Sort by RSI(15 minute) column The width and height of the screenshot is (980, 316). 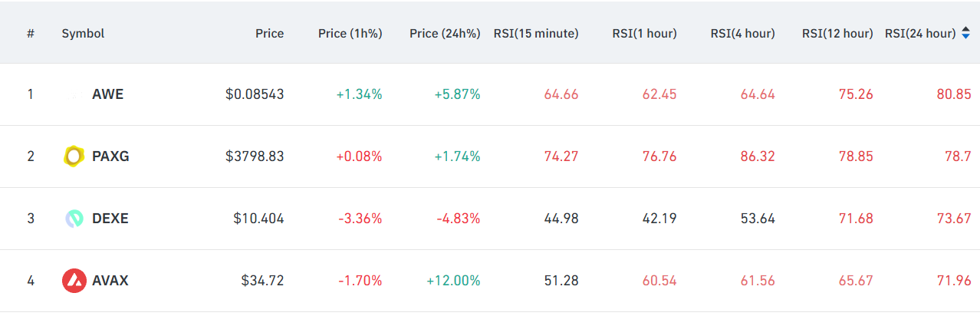(x=537, y=34)
